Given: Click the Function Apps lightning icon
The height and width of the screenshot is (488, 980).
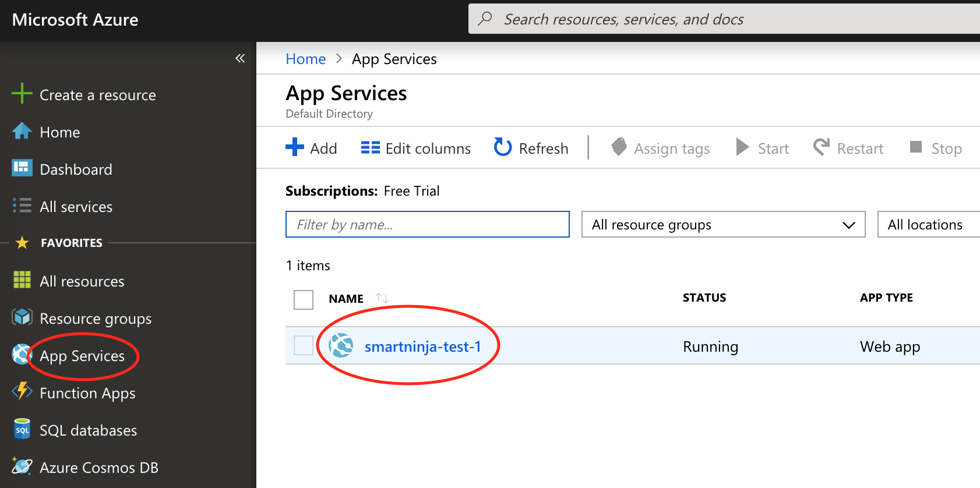Looking at the screenshot, I should click(22, 391).
